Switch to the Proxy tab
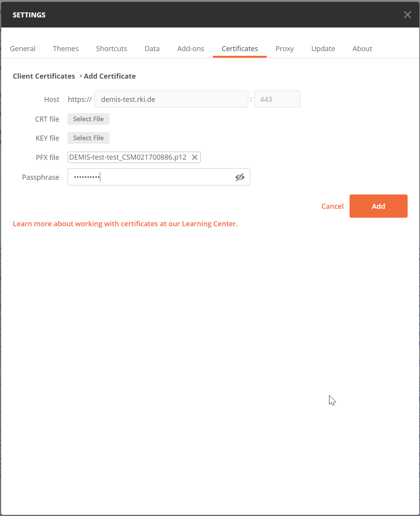Screen dimensions: 420x516 [x=285, y=48]
